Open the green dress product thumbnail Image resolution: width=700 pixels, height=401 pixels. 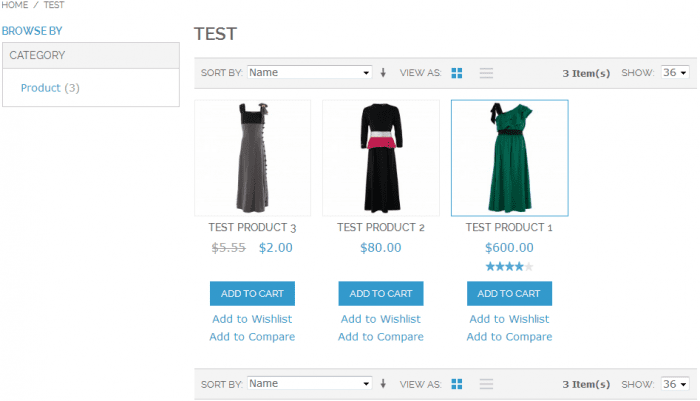(509, 158)
